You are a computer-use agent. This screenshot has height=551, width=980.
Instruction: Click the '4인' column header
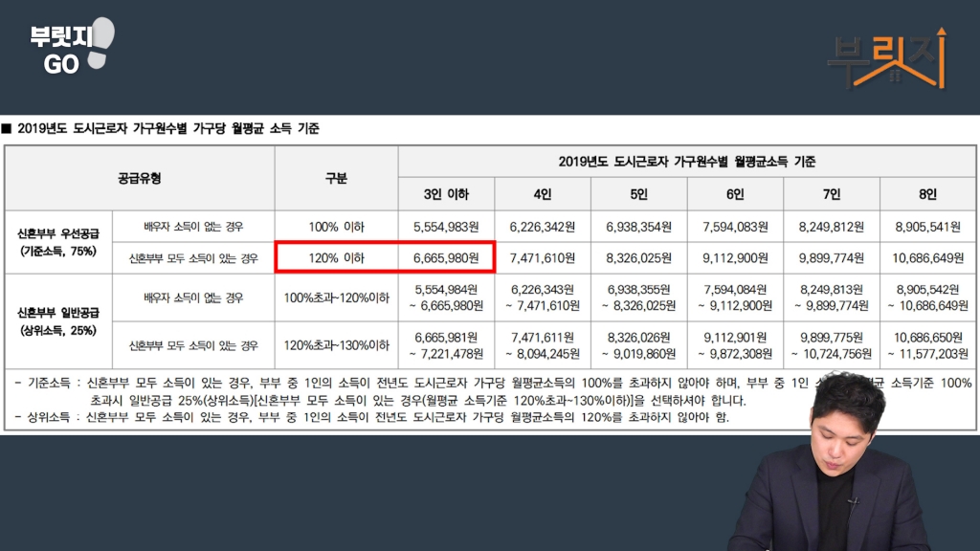click(x=542, y=194)
